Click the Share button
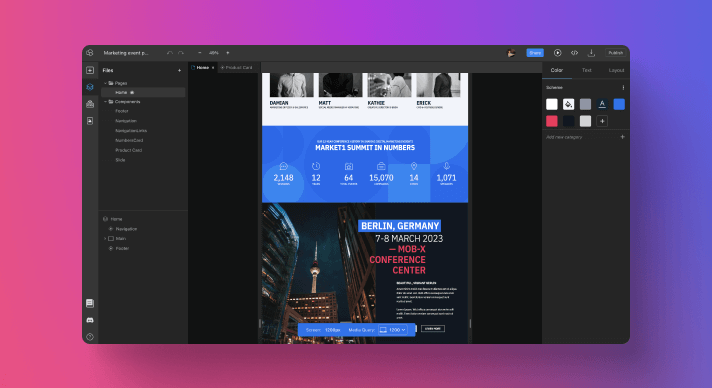The height and width of the screenshot is (388, 712). 535,53
